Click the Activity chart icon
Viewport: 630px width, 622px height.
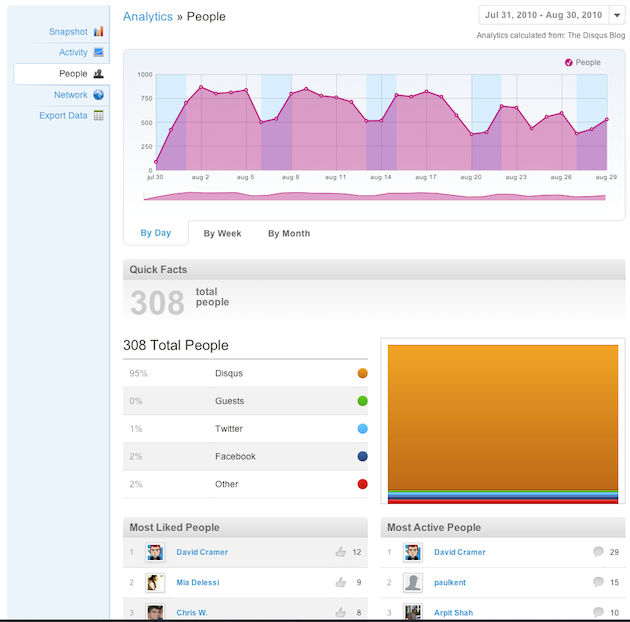click(98, 52)
